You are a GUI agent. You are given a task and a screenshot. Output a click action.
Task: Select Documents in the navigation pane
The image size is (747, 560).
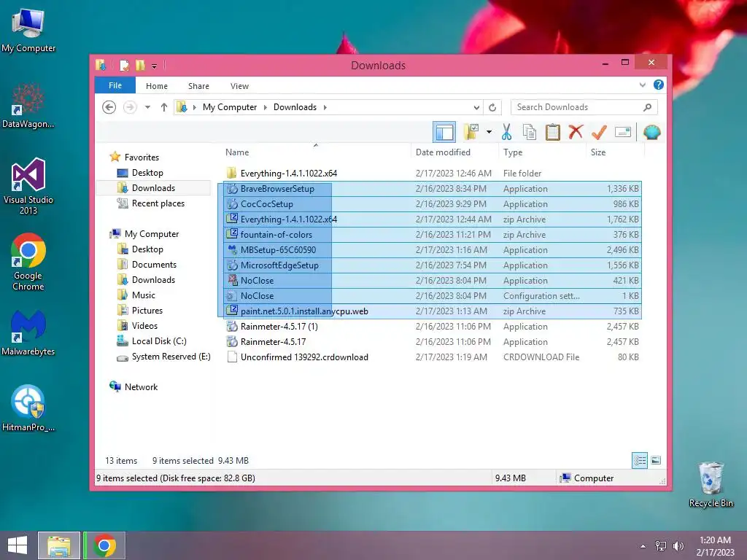pos(154,264)
